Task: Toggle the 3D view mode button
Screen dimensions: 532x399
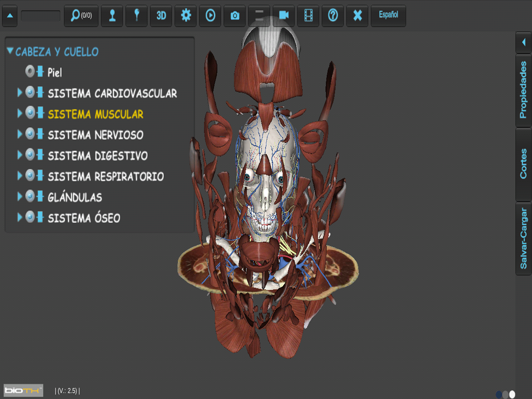Action: point(161,16)
